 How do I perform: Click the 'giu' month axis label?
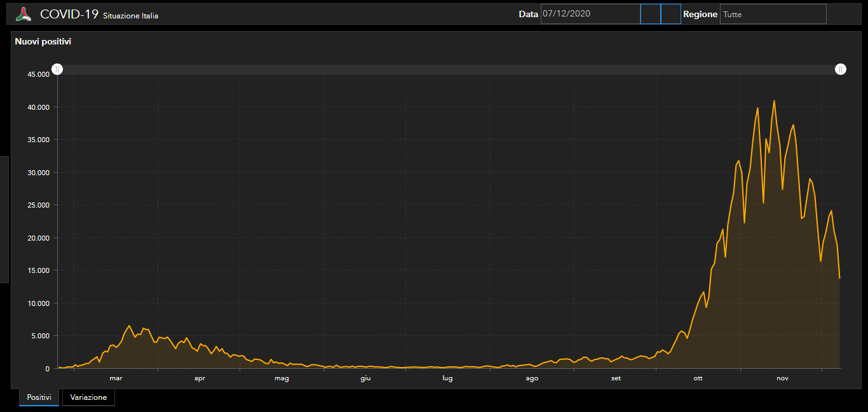click(365, 378)
